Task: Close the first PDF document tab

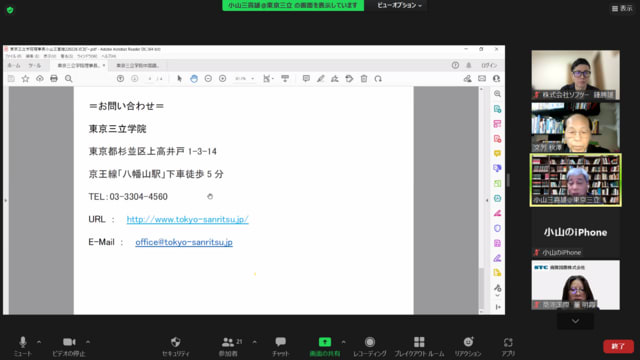Action: (x=104, y=65)
